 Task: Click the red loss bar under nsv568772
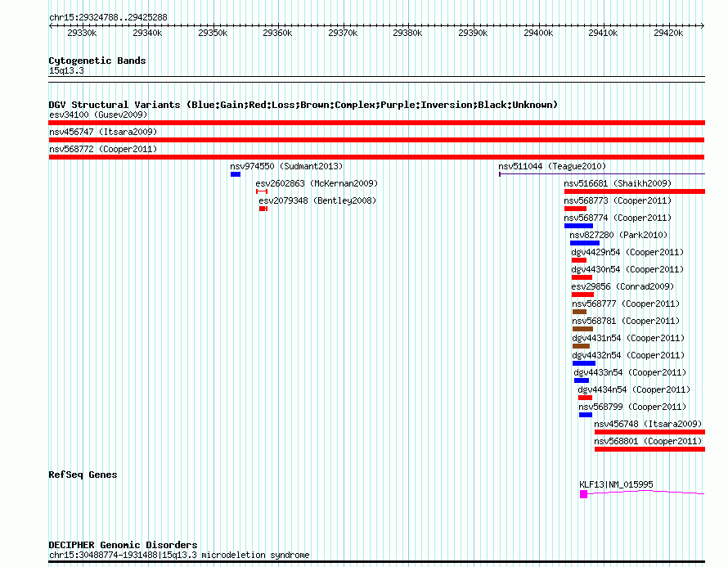point(376,157)
